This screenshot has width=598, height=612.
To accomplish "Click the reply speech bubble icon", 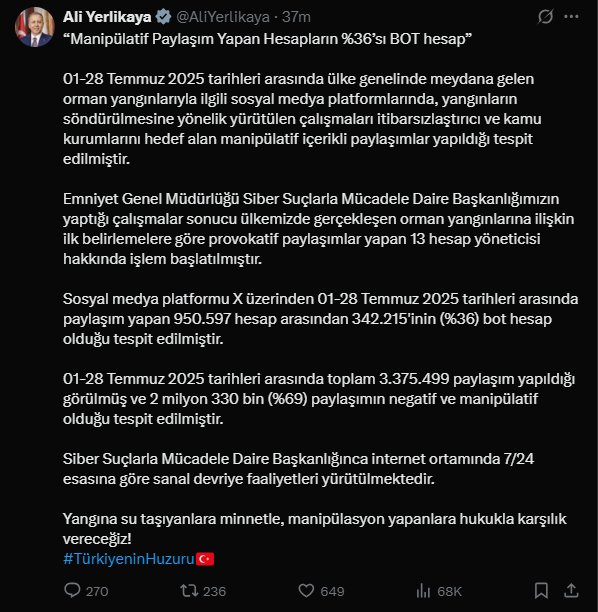I will tap(72, 591).
